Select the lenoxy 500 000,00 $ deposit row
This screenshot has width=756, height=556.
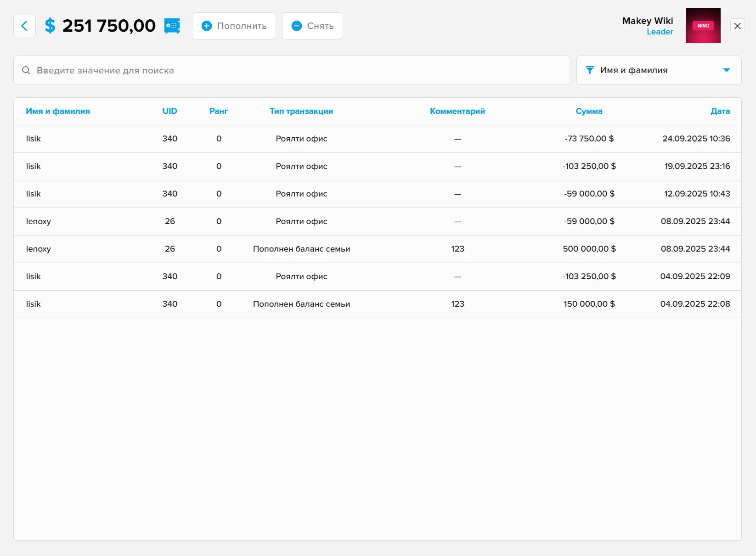pyautogui.click(x=377, y=249)
